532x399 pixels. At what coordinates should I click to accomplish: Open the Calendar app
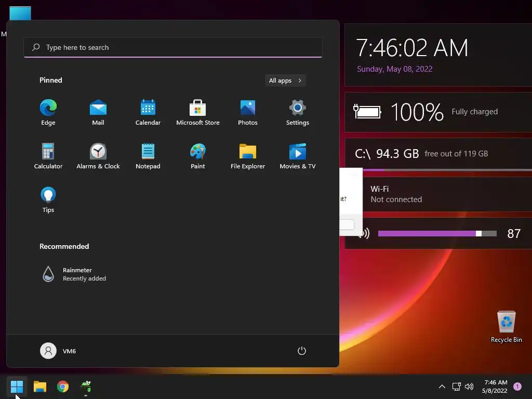[x=148, y=112]
